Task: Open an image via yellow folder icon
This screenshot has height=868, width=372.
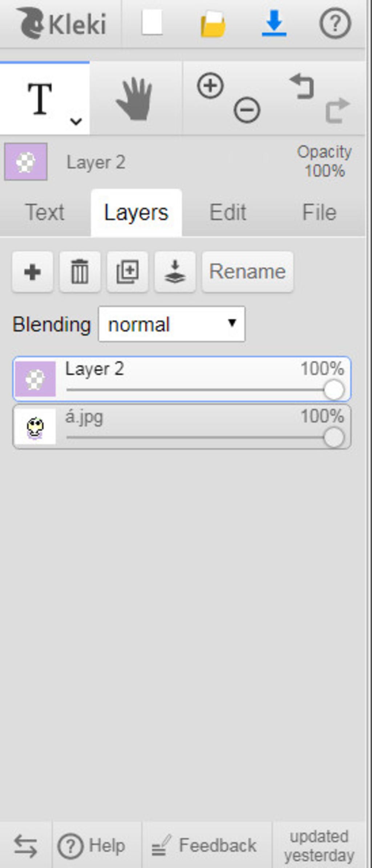Action: click(213, 24)
